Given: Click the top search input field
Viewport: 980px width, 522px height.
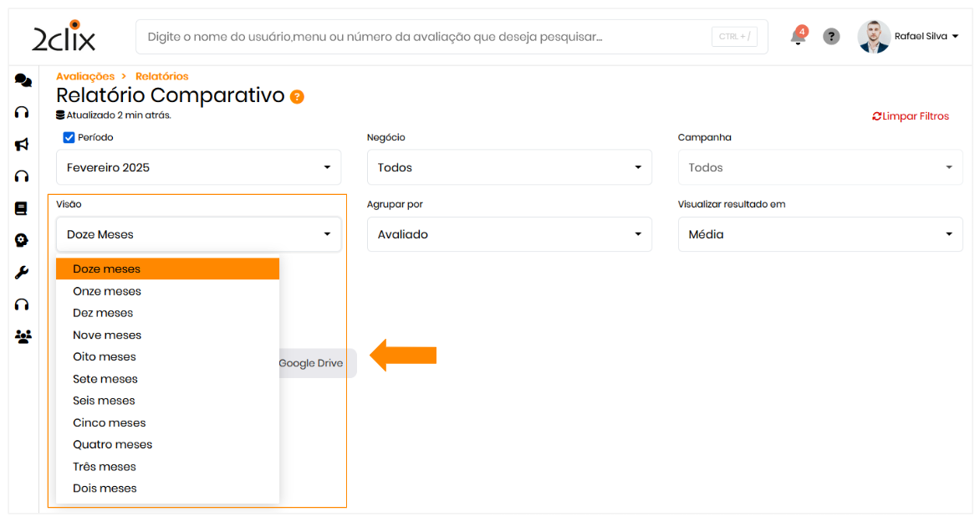Looking at the screenshot, I should tap(418, 37).
